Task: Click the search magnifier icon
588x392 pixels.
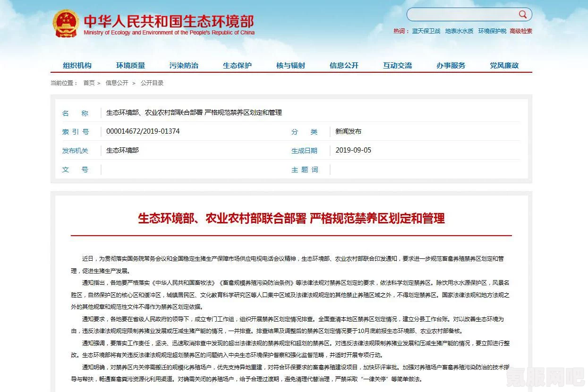Action: 522,14
